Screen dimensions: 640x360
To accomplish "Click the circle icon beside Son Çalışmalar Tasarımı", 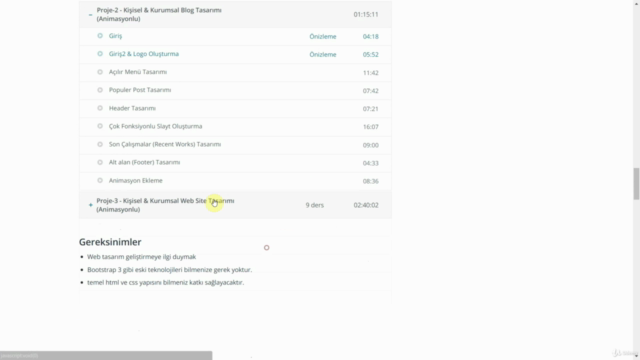I will [100, 144].
